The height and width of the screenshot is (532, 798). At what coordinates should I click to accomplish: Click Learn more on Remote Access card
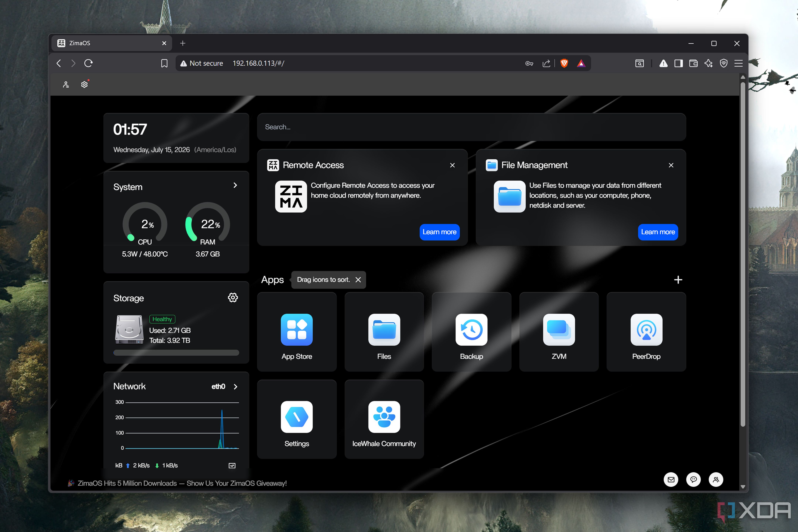point(439,232)
